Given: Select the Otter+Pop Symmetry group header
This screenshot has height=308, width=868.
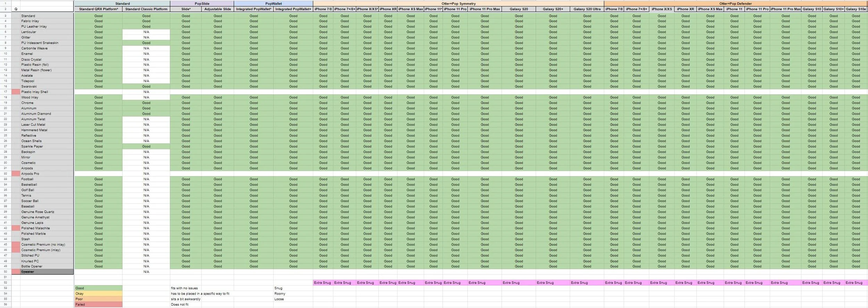Looking at the screenshot, I should tap(459, 3).
